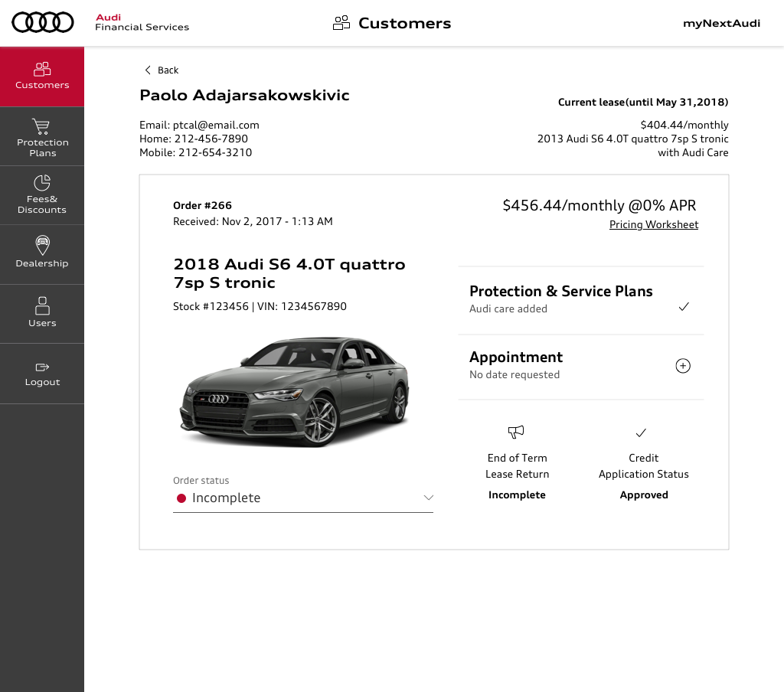Go to Fees & Discounts
Image resolution: width=784 pixels, height=692 pixels.
(x=42, y=195)
